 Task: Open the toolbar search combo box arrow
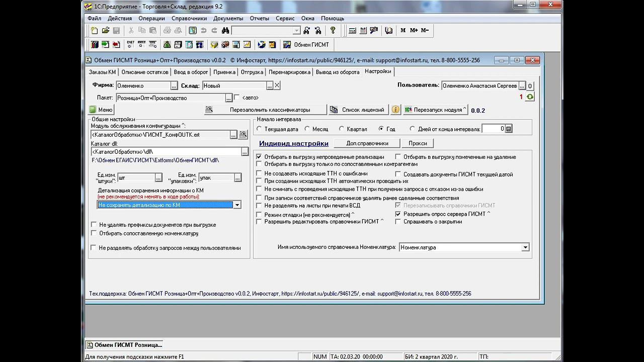click(x=296, y=31)
